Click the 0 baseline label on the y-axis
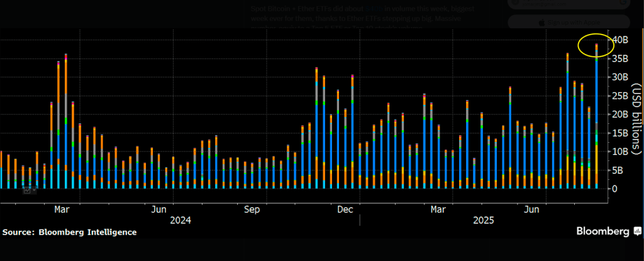The height and width of the screenshot is (261, 644). click(x=615, y=189)
